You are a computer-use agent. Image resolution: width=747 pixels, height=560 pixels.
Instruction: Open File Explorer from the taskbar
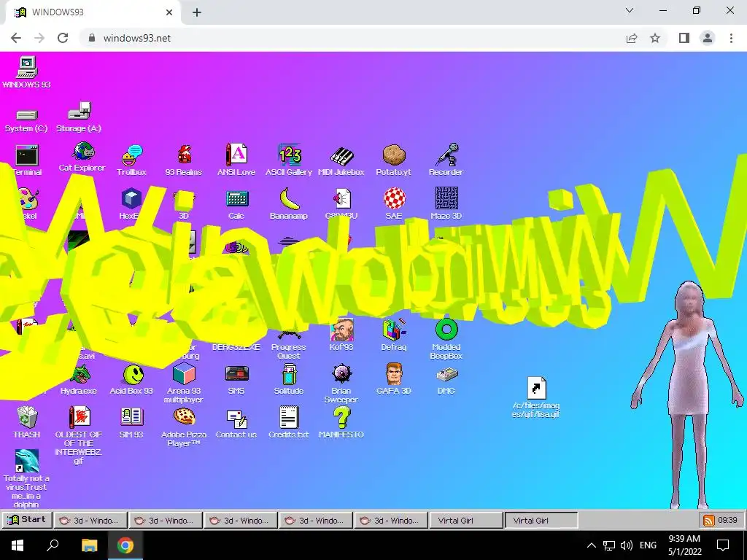point(89,545)
